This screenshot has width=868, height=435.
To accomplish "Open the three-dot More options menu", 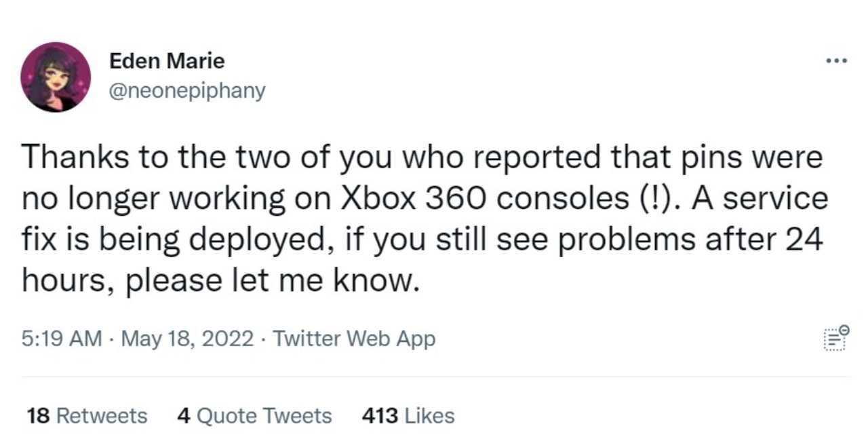I will click(836, 62).
